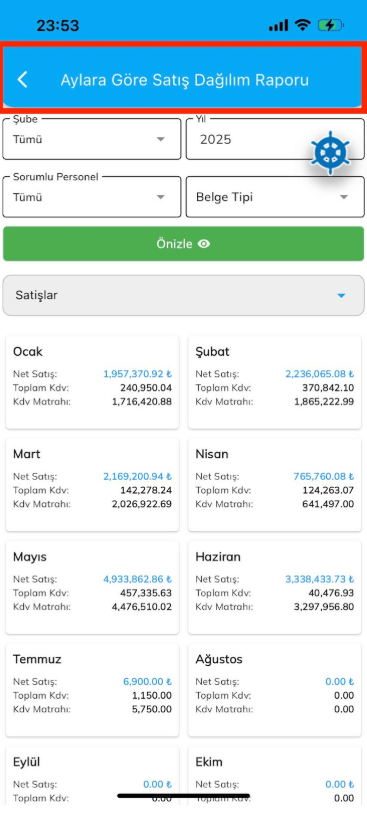Click the green Önizle button
Viewport: 367px width, 814px height.
183,243
